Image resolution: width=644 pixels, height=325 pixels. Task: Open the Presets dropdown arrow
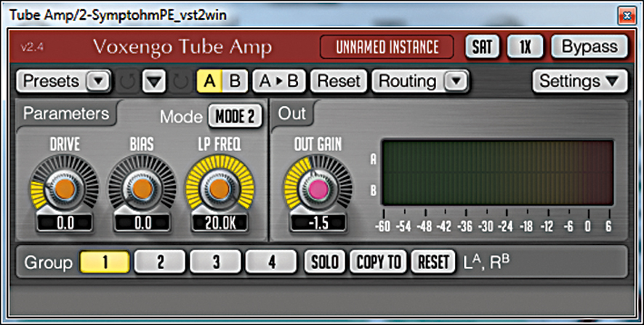pos(97,81)
